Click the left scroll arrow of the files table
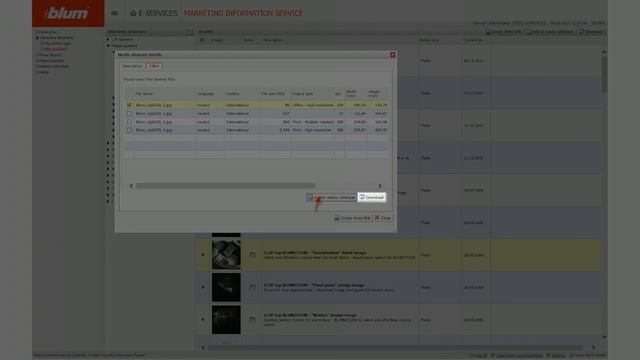This screenshot has width=640, height=360. pyautogui.click(x=131, y=186)
